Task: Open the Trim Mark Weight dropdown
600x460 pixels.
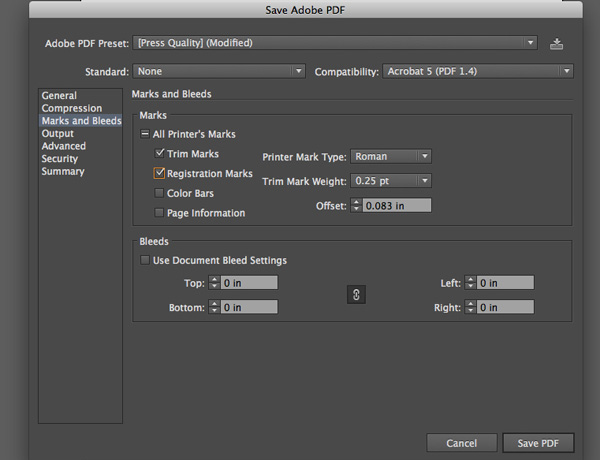Action: [391, 181]
